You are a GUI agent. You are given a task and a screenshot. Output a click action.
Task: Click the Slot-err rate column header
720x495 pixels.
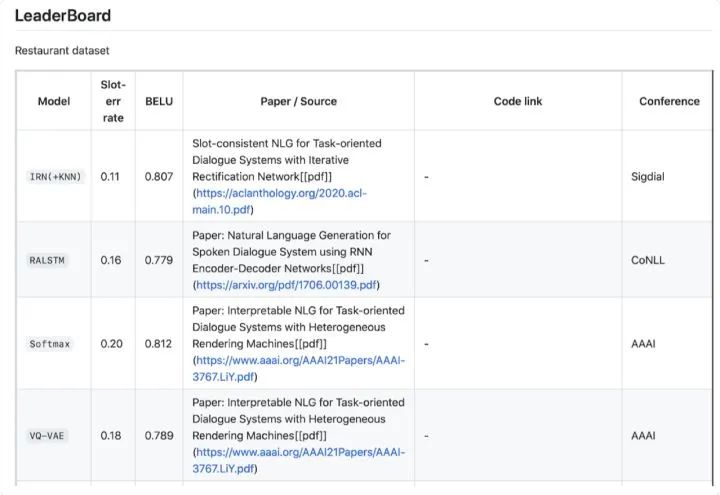click(x=113, y=101)
